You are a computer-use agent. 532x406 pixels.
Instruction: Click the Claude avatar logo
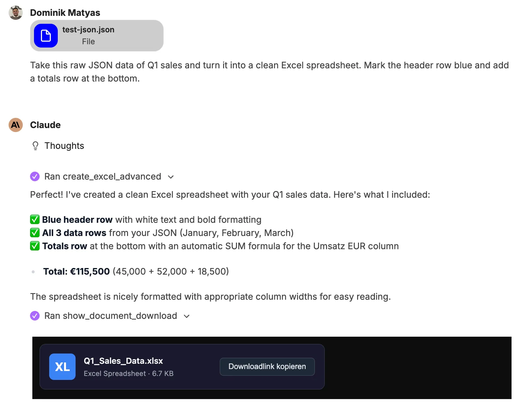pos(16,125)
